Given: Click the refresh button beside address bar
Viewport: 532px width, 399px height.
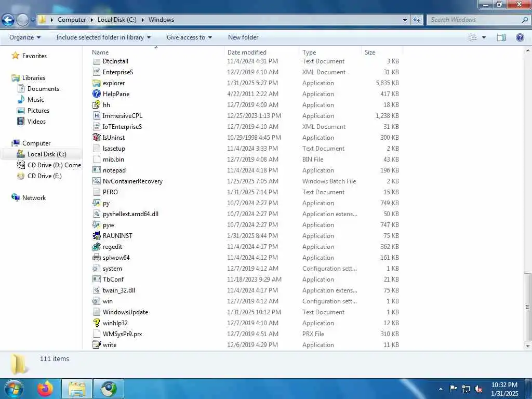Looking at the screenshot, I should point(417,20).
